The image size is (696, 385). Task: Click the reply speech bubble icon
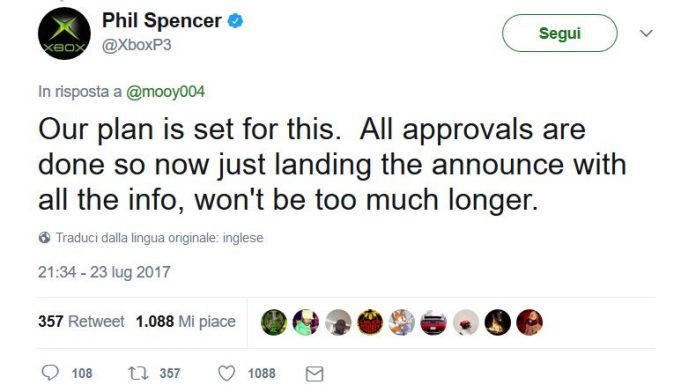pos(50,373)
